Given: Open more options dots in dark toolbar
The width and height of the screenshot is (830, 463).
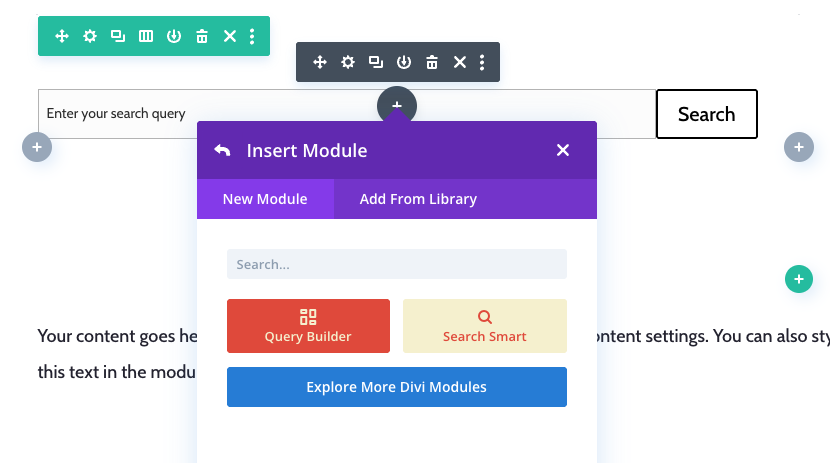Looking at the screenshot, I should [x=482, y=62].
